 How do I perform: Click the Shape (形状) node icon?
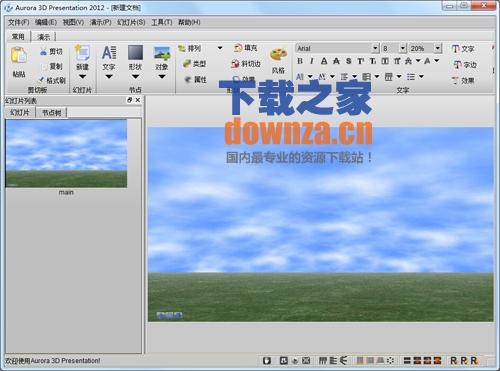[x=135, y=53]
